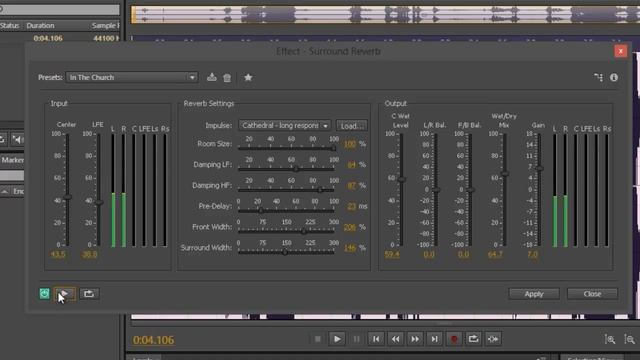
Task: Click the output Gain slider handle
Action: [539, 168]
